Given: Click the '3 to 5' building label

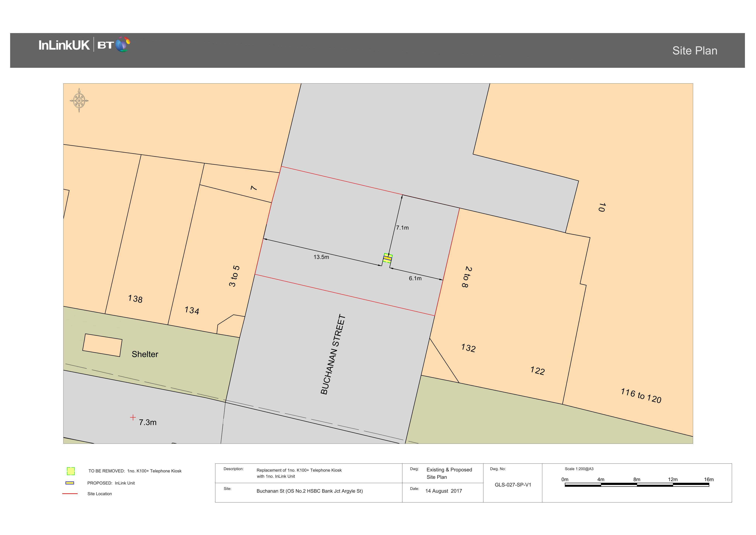Looking at the screenshot, I should point(234,276).
